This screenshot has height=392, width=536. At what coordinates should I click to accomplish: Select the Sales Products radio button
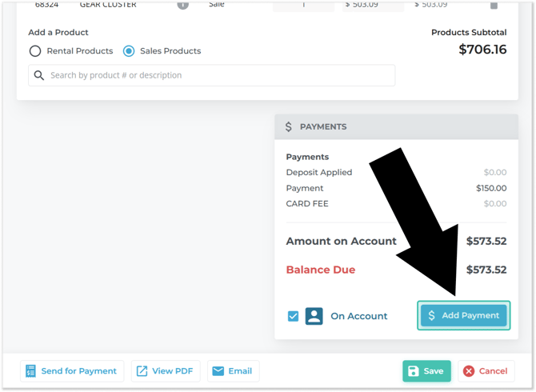pos(129,51)
